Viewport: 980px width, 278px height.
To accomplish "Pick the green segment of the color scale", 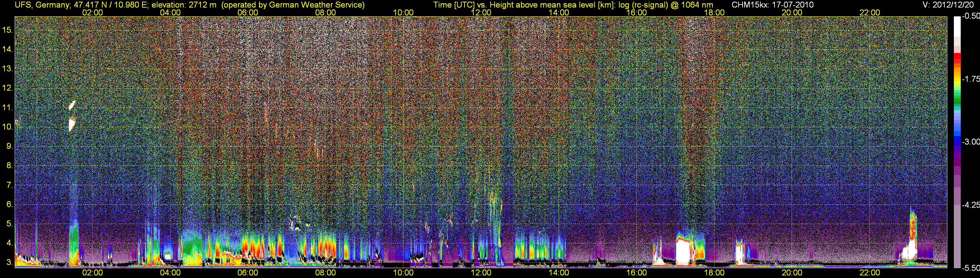I will tap(957, 100).
